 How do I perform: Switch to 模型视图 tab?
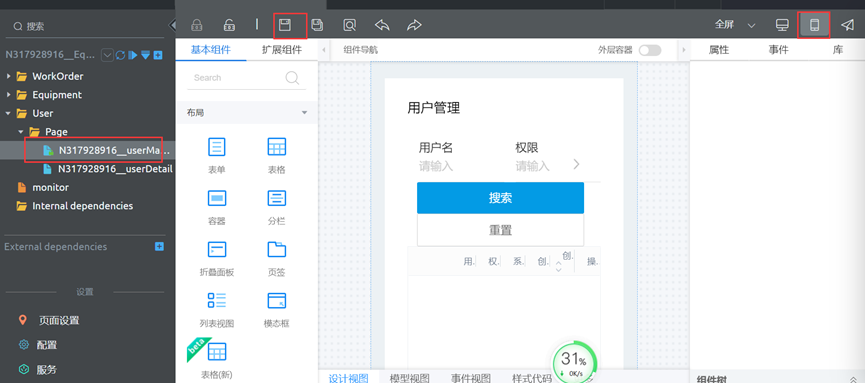click(x=409, y=378)
